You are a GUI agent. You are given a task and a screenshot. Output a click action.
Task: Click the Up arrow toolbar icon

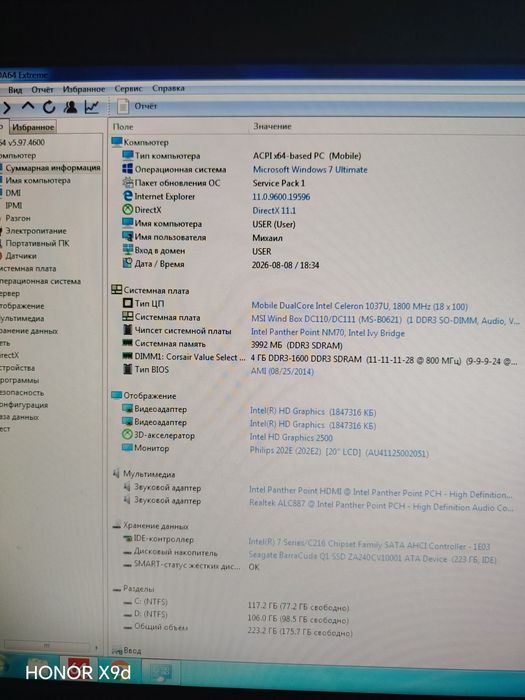pyautogui.click(x=28, y=107)
